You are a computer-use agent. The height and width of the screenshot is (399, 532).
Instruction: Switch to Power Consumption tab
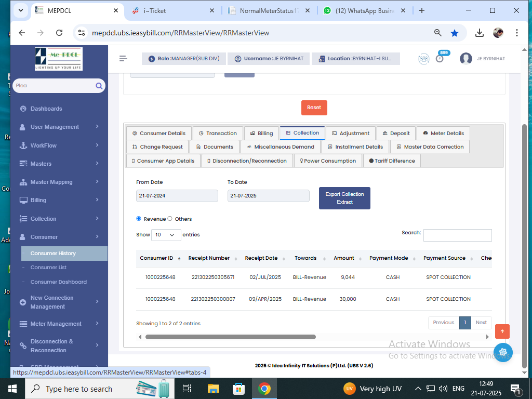(328, 161)
